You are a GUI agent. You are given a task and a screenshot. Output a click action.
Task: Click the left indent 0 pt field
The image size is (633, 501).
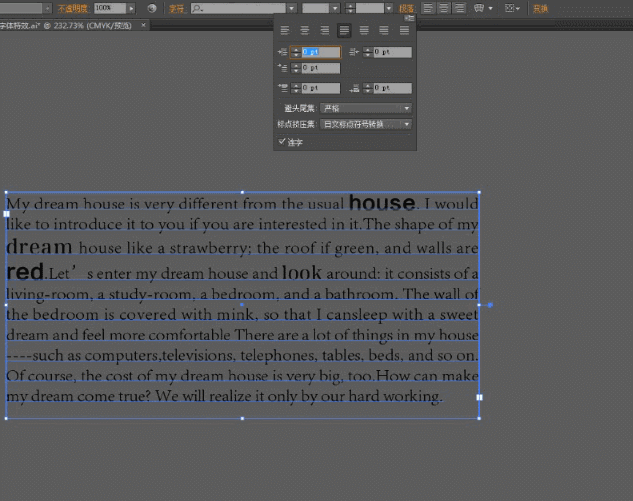(321, 52)
